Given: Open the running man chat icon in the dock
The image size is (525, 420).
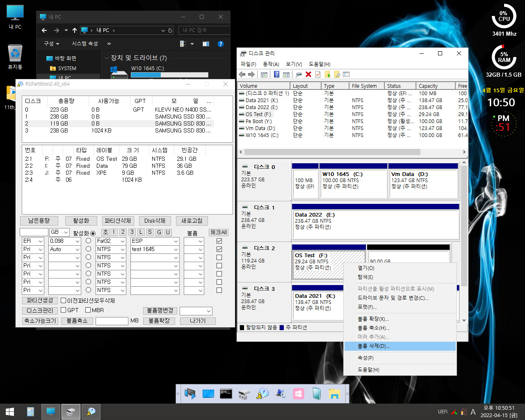Looking at the screenshot, I should [262, 394].
